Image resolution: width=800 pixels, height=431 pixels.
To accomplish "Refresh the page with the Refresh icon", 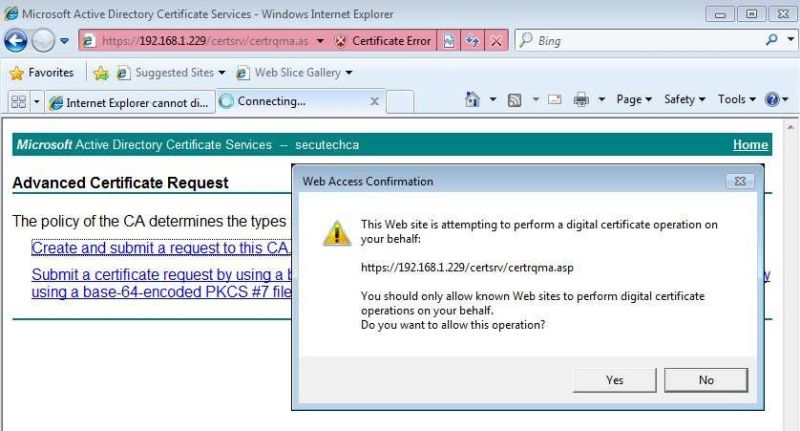I will [472, 41].
